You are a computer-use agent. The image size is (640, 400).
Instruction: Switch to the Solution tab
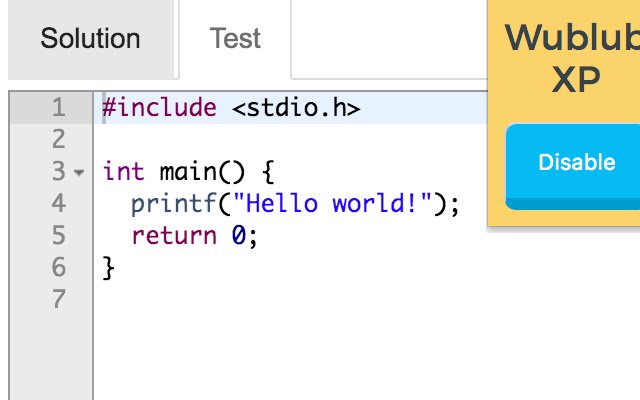pyautogui.click(x=90, y=39)
